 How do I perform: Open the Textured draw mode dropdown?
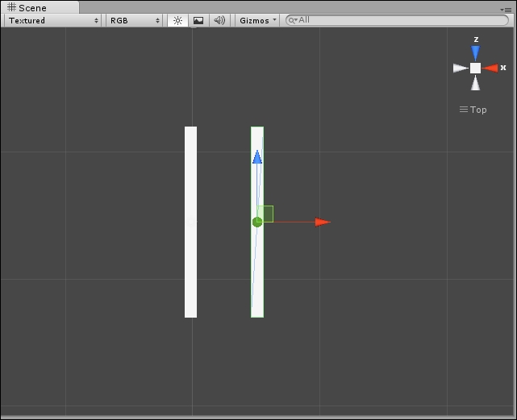[x=53, y=20]
